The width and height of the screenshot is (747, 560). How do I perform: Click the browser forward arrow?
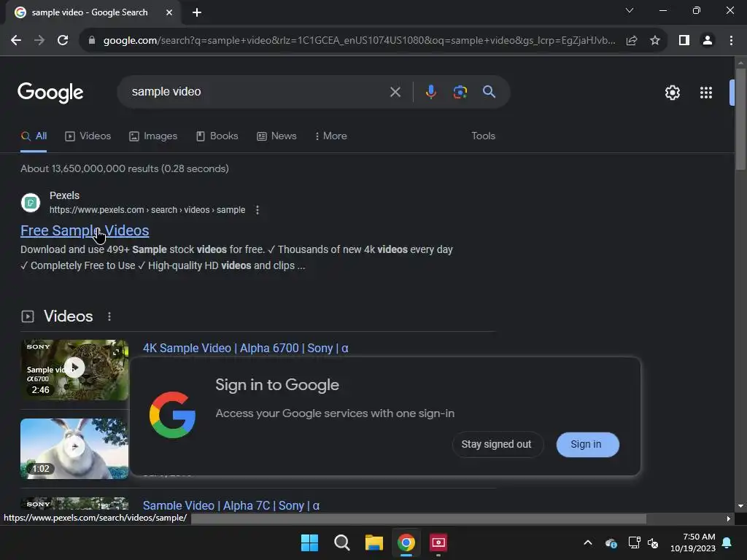click(39, 41)
